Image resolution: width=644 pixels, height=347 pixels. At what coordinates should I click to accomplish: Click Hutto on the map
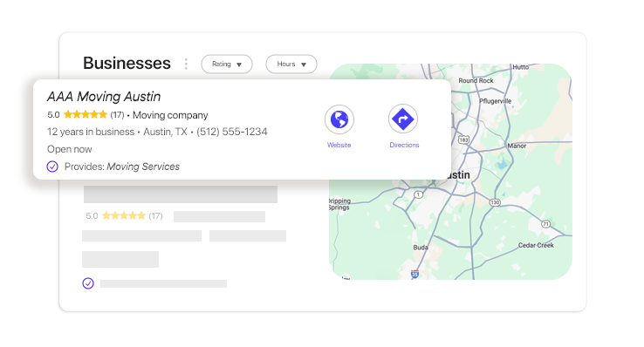(520, 67)
